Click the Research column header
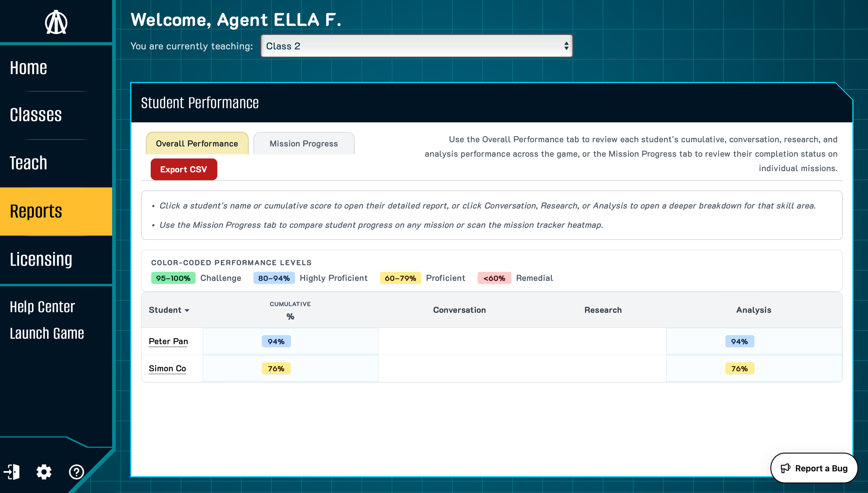The width and height of the screenshot is (868, 493). click(603, 310)
